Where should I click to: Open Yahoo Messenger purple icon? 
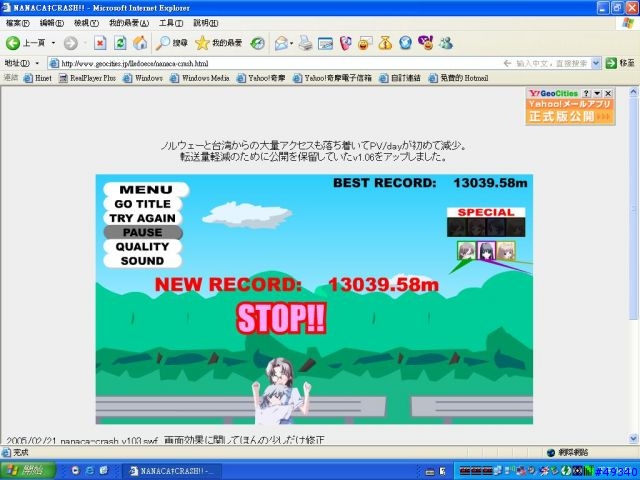(426, 43)
